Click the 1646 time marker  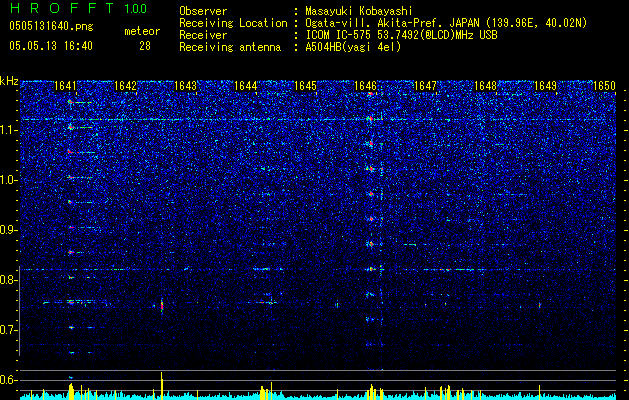click(x=365, y=86)
